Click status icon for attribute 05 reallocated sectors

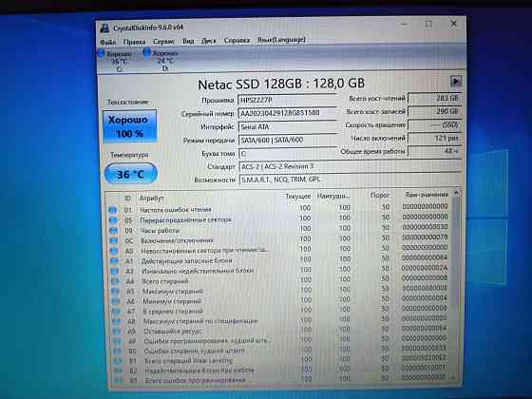pos(113,220)
